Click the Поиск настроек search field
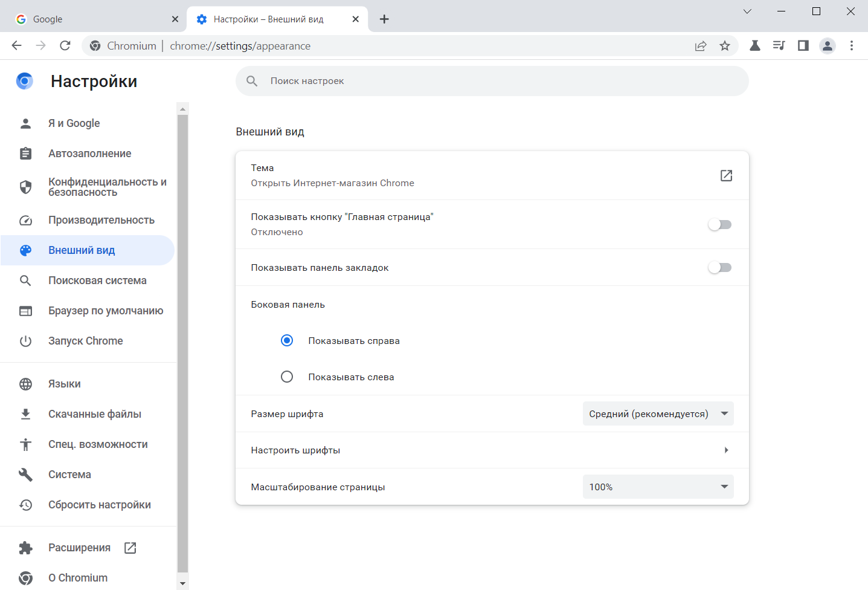The width and height of the screenshot is (868, 590). pyautogui.click(x=492, y=81)
